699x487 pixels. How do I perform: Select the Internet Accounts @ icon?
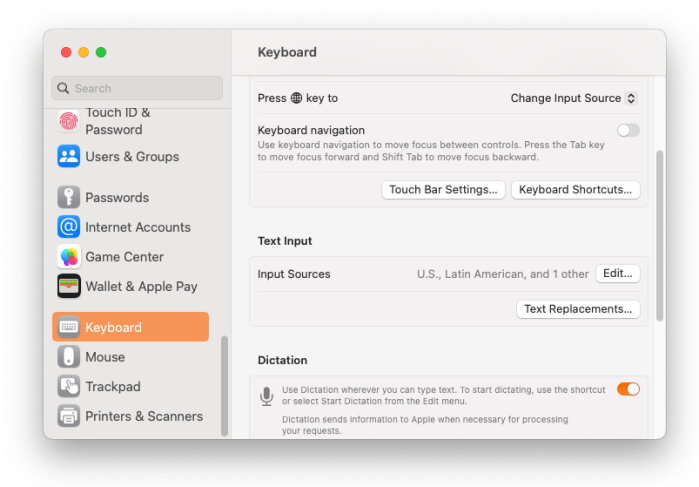[69, 227]
